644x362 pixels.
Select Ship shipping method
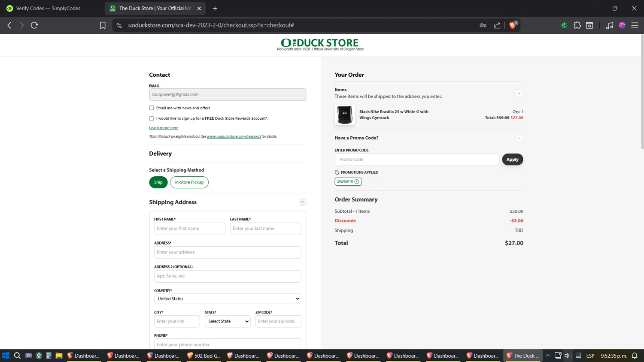[158, 182]
